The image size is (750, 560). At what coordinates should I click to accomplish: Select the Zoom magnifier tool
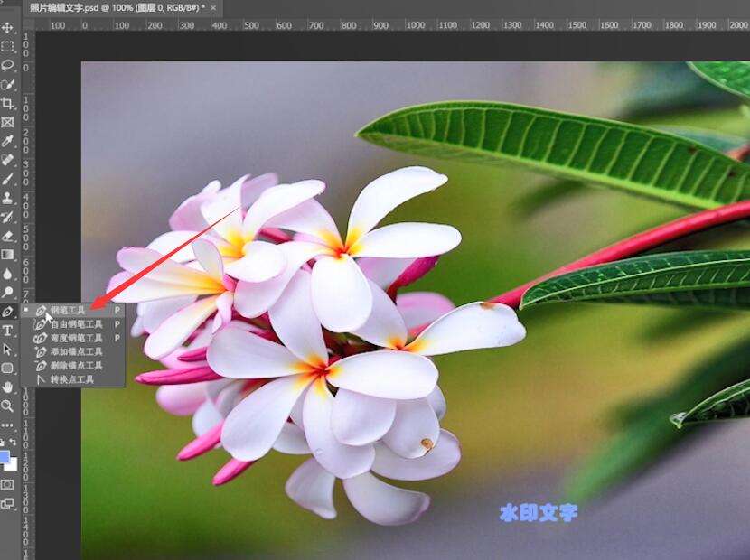pyautogui.click(x=7, y=406)
